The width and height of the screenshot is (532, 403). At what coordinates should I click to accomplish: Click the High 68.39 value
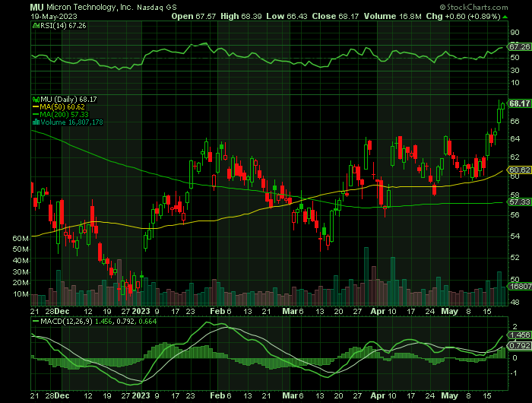coord(241,16)
